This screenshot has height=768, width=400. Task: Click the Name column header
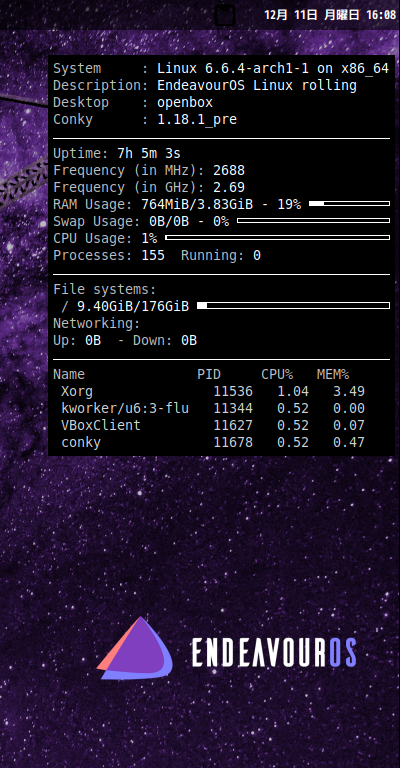(69, 375)
